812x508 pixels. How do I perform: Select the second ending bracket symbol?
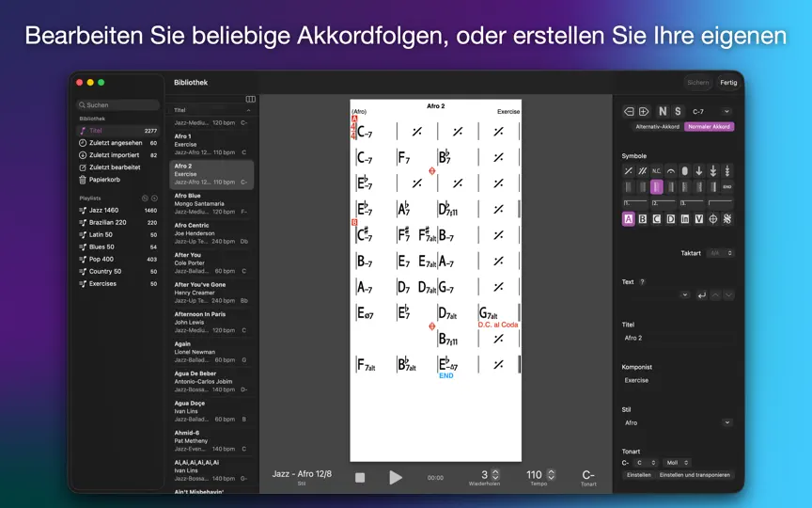tap(664, 203)
